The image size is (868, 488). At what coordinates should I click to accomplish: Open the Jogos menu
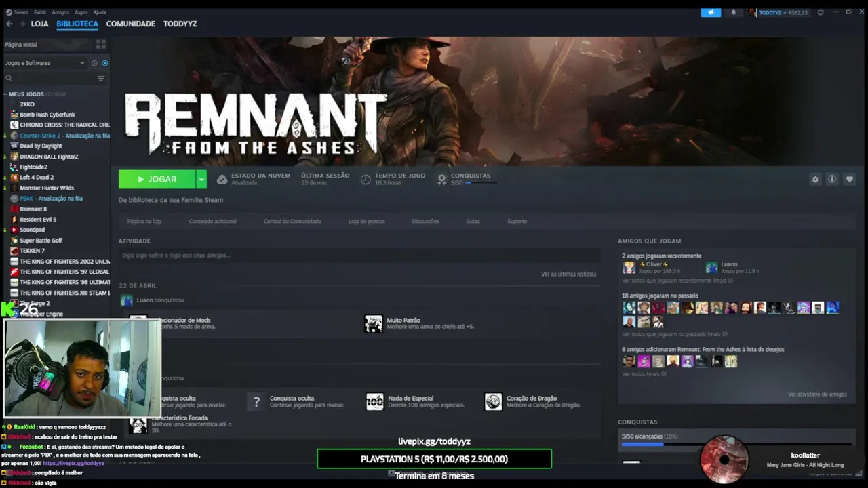[x=81, y=12]
